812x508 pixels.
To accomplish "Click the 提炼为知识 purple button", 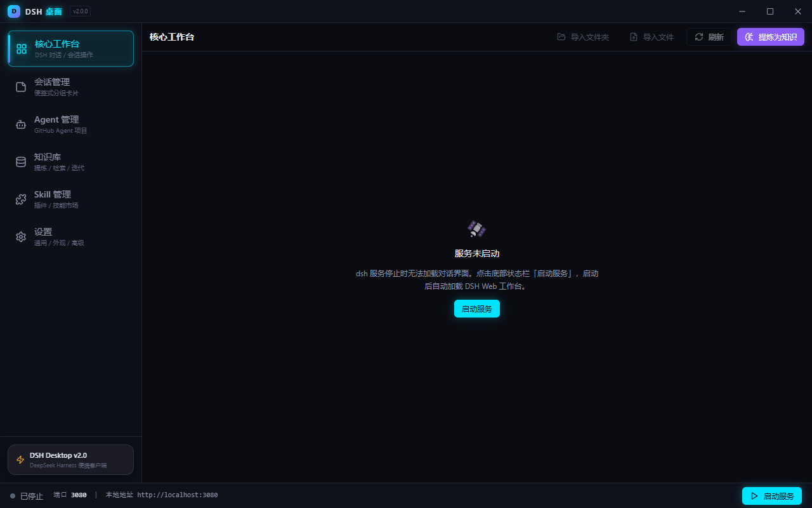I will coord(771,37).
